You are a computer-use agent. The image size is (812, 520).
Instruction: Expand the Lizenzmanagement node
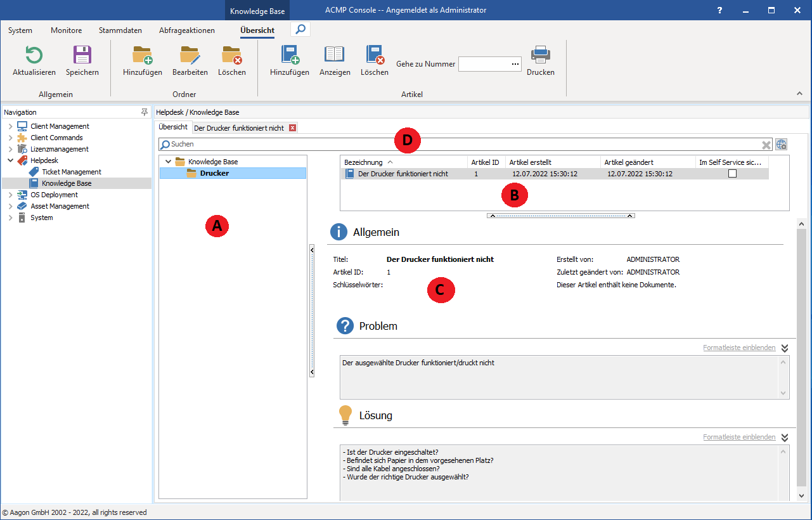point(10,149)
